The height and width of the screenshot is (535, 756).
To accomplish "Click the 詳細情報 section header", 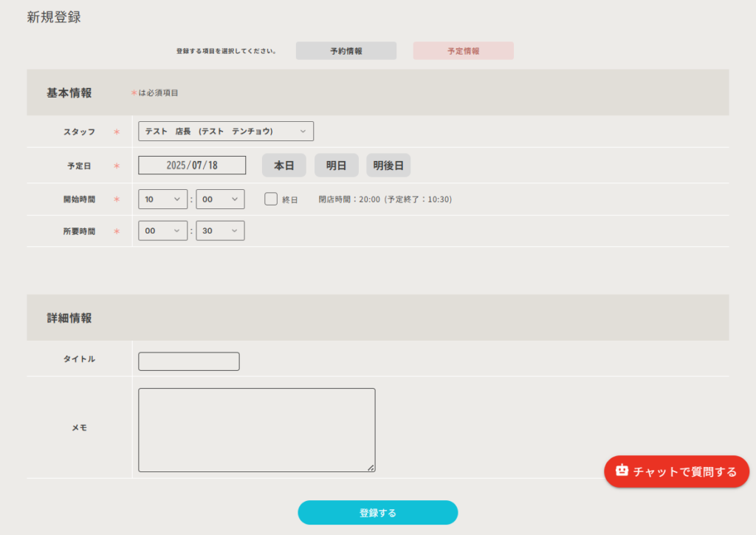I will 69,318.
